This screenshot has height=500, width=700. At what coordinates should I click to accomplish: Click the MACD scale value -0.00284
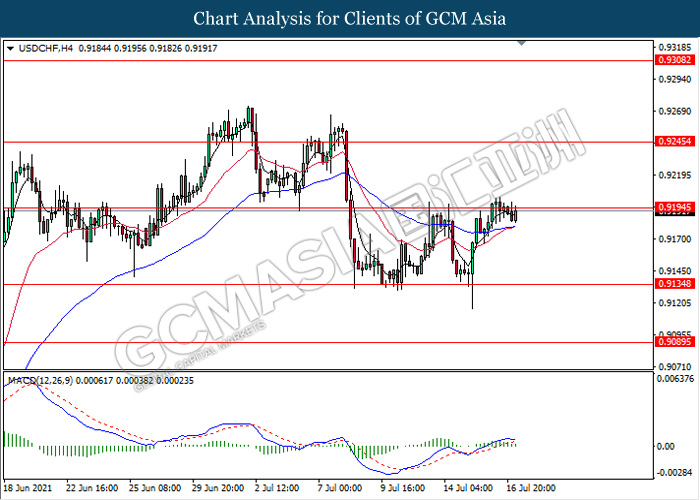pyautogui.click(x=675, y=472)
